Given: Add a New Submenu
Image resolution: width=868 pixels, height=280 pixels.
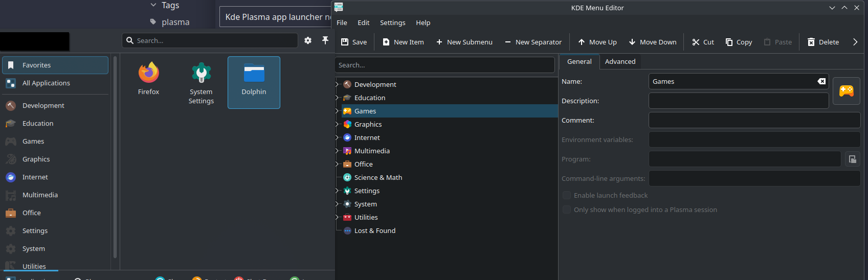Looking at the screenshot, I should 464,42.
